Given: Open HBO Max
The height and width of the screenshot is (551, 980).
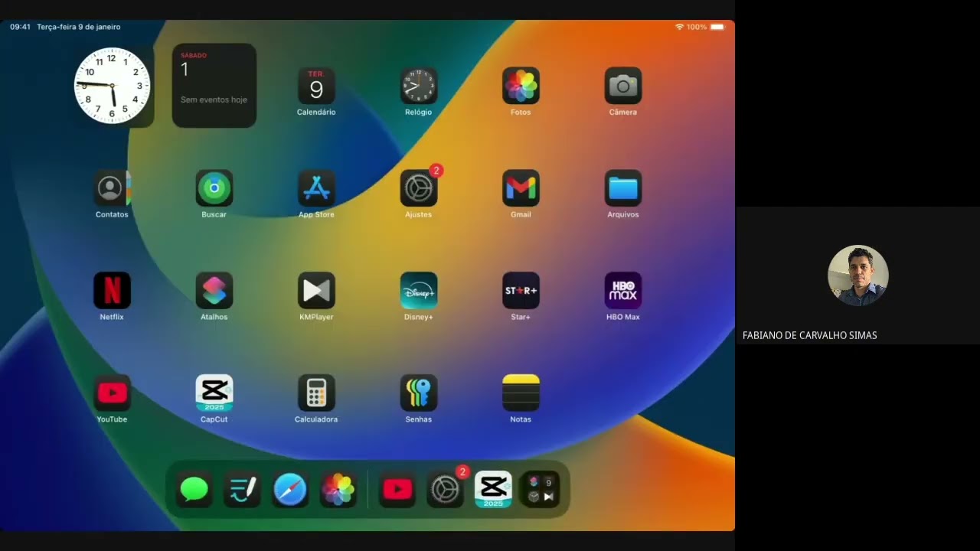Looking at the screenshot, I should coord(623,291).
